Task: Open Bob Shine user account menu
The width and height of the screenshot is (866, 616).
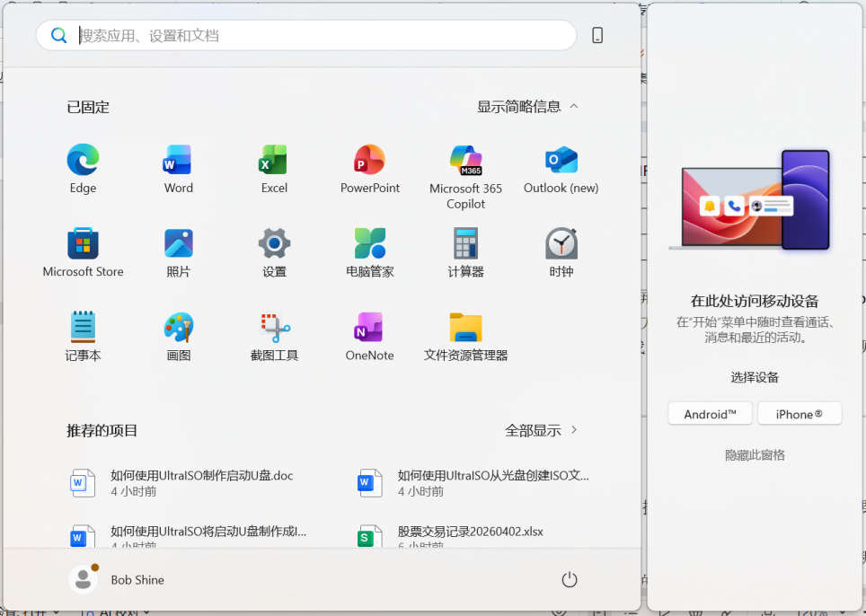Action: click(x=116, y=579)
